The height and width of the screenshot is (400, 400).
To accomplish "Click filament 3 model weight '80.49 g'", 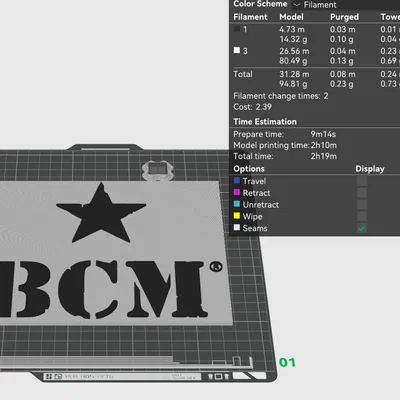I will pos(293,61).
